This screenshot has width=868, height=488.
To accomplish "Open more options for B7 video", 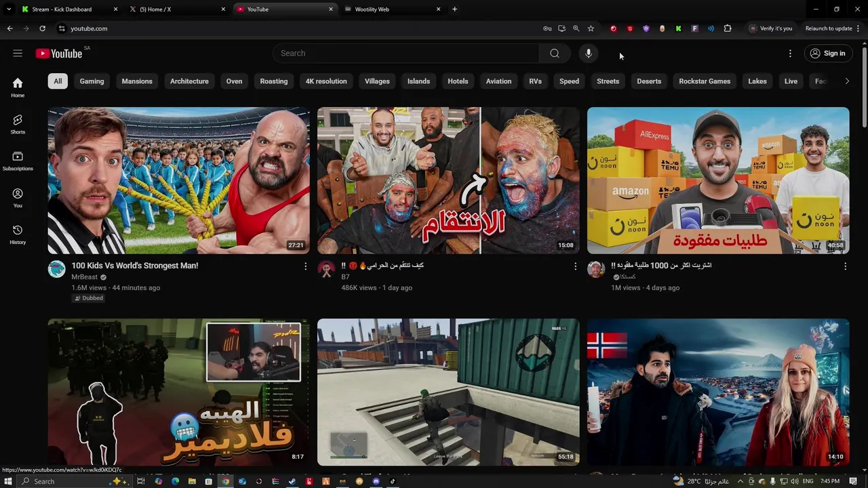I will pyautogui.click(x=575, y=266).
